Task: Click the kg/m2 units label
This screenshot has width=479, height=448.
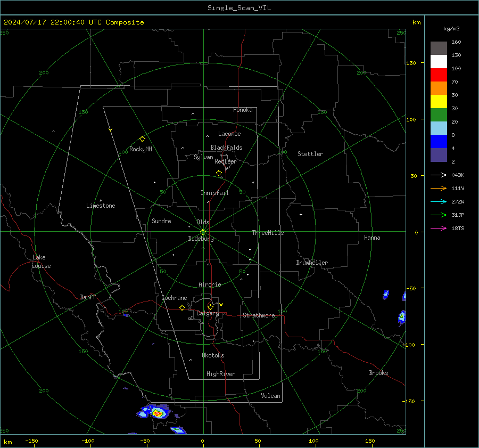Action: 451,29
